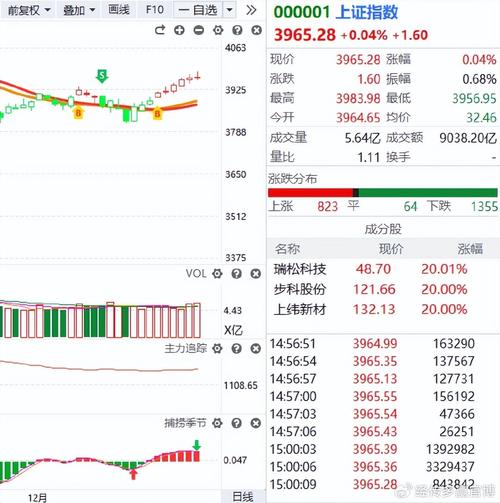The image size is (500, 503).
Task: Click the 成交量 value 5.64亿
Action: 362,138
